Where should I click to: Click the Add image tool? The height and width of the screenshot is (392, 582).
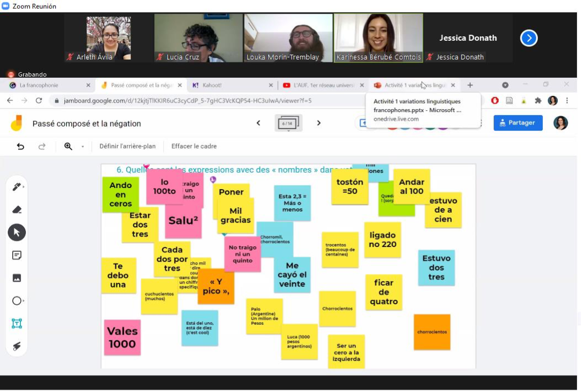pos(17,278)
